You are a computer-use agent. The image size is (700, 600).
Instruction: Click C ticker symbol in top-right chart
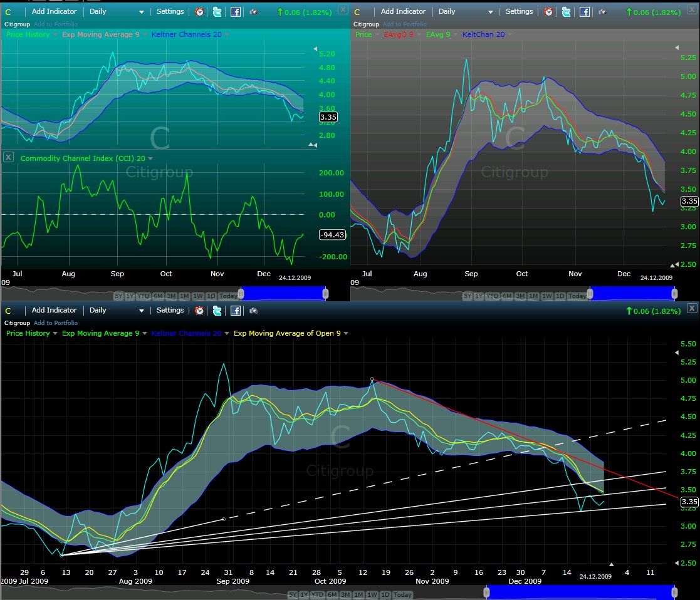(x=357, y=12)
